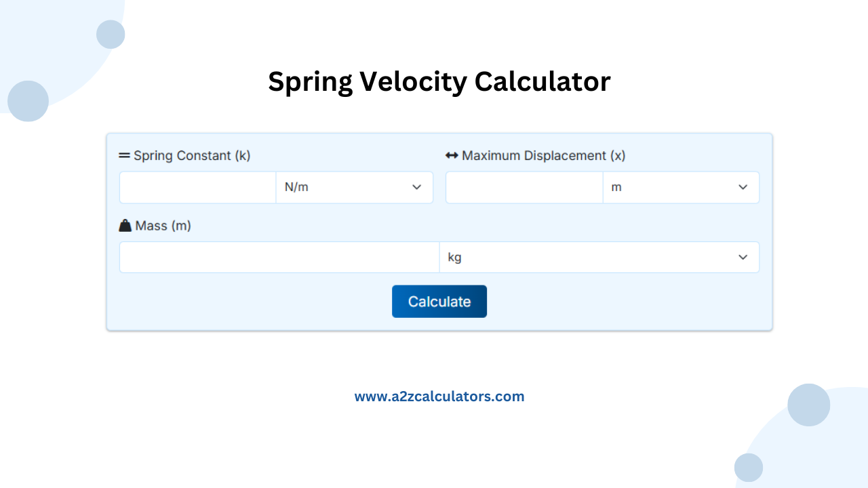Screen dimensions: 868x488
Task: Click the spring constant input field
Action: tap(197, 187)
